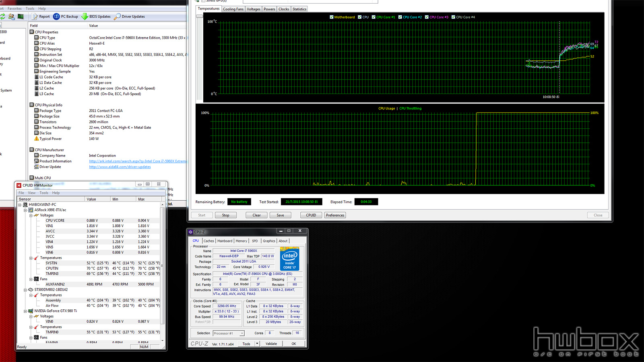Select the L1 Code Cache icon
The image size is (644, 362).
pyautogui.click(x=37, y=77)
